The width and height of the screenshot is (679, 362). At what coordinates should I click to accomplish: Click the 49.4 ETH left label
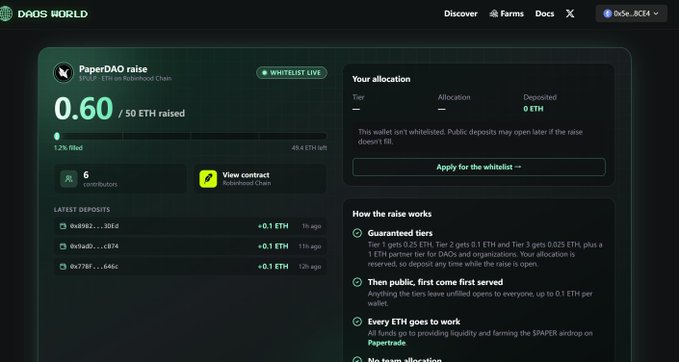(x=309, y=148)
